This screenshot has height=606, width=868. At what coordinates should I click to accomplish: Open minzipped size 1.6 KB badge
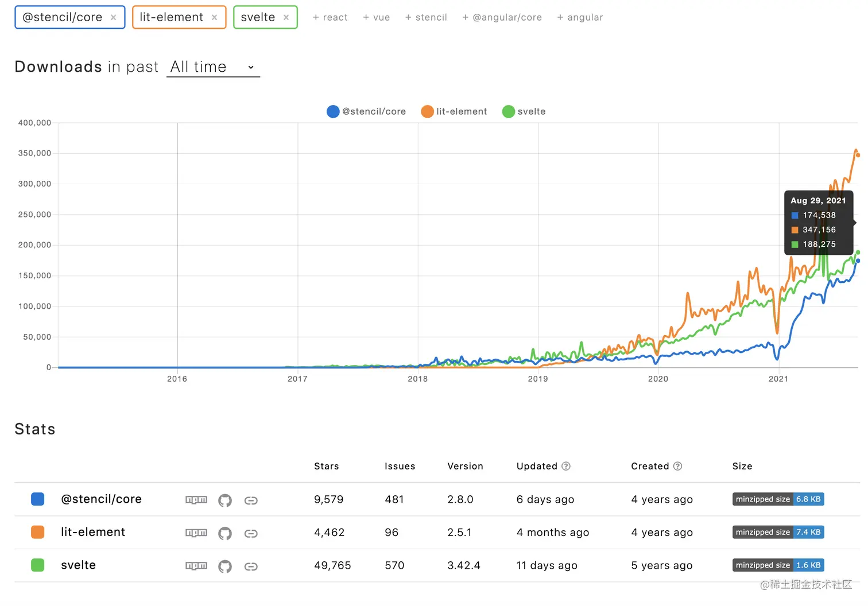click(778, 565)
